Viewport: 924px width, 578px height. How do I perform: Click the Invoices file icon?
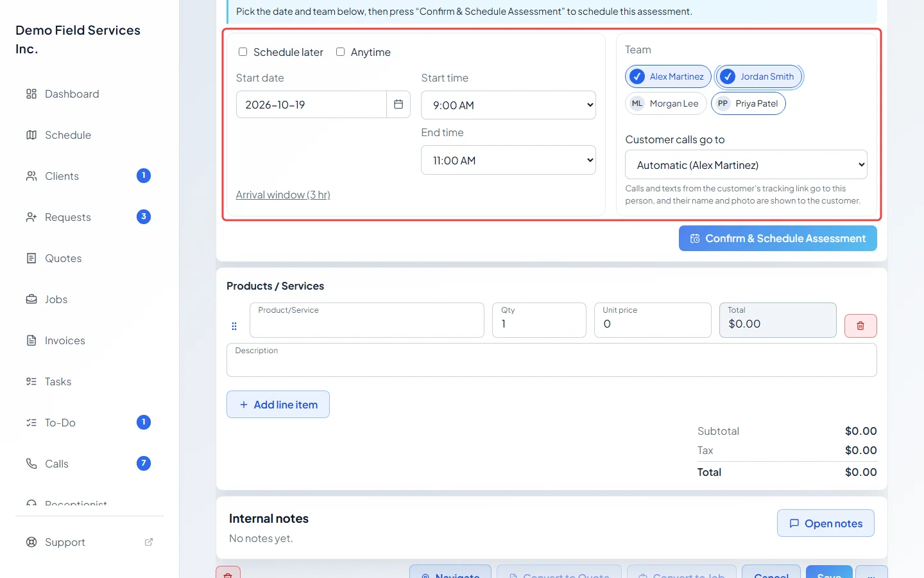tap(31, 340)
